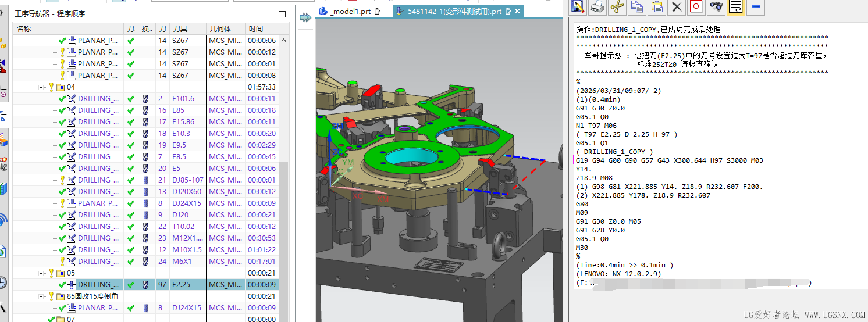Screen dimensions: 868x322
Task: Close the 5481142-1 part tab
Action: tap(517, 12)
